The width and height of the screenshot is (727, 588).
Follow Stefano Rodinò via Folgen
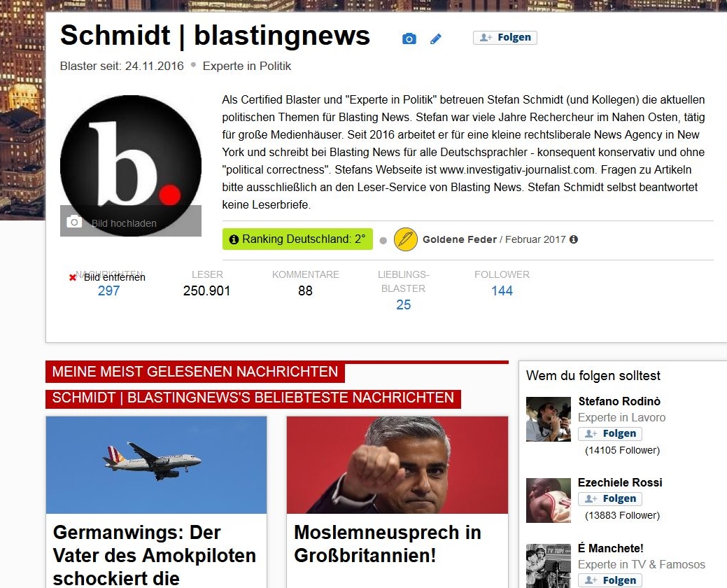pyautogui.click(x=610, y=433)
